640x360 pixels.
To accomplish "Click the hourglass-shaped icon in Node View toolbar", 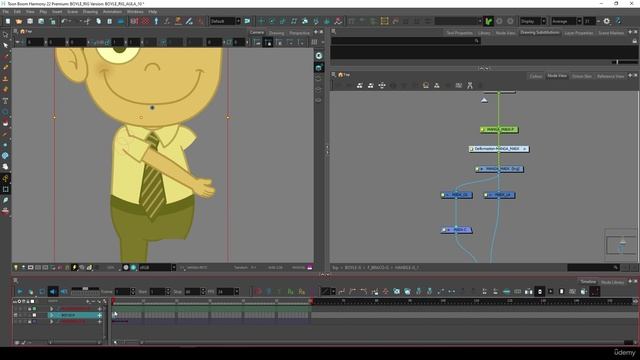I will coord(470,85).
